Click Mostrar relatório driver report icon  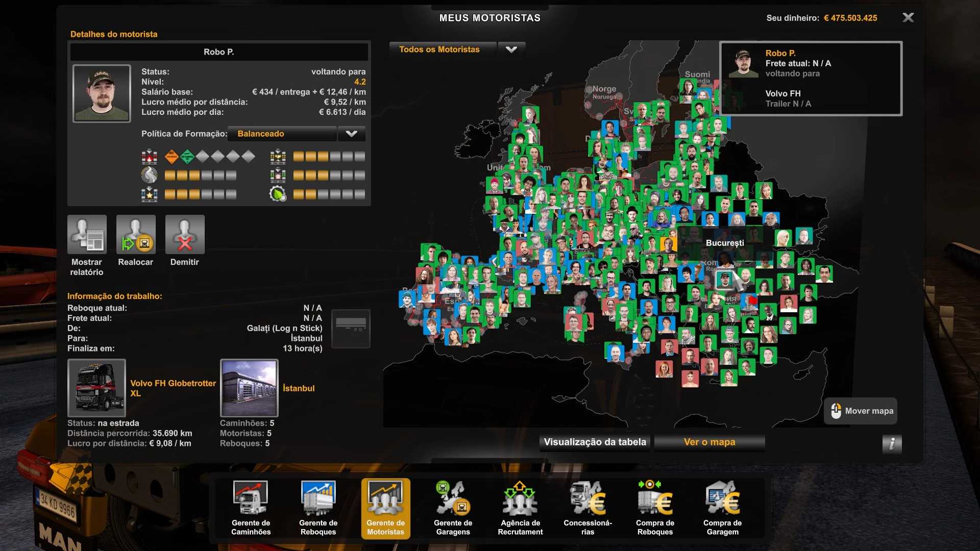(87, 235)
